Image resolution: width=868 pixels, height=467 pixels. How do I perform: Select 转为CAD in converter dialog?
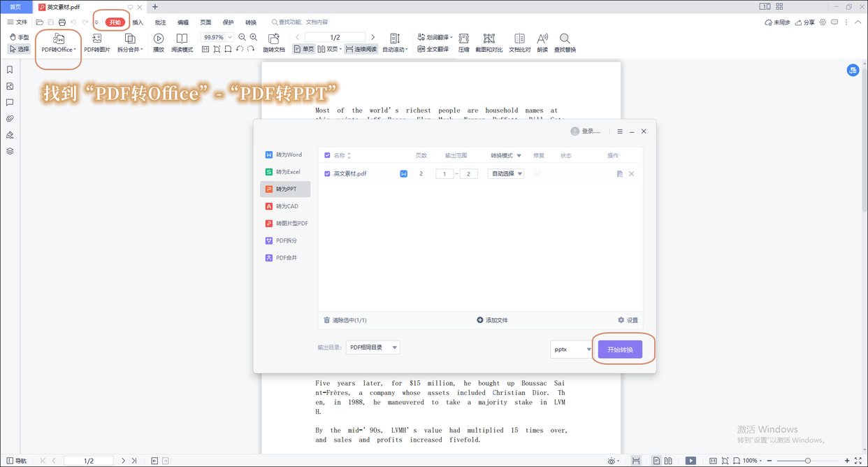pos(284,206)
